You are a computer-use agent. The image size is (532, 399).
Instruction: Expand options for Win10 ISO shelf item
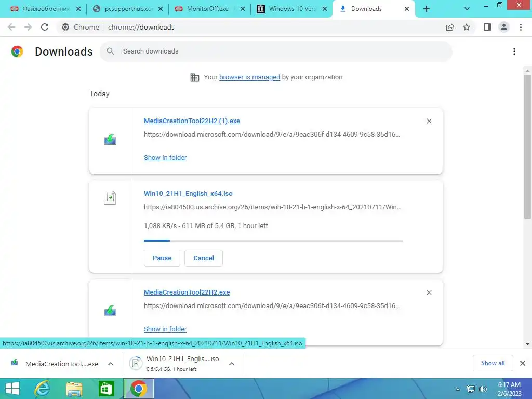pos(232,364)
